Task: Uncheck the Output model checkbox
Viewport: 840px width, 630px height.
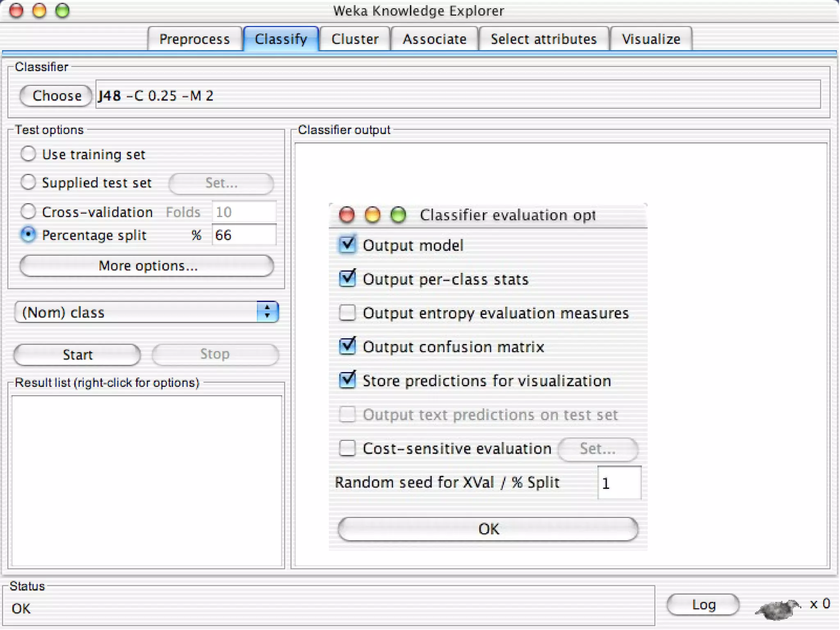Action: click(347, 245)
